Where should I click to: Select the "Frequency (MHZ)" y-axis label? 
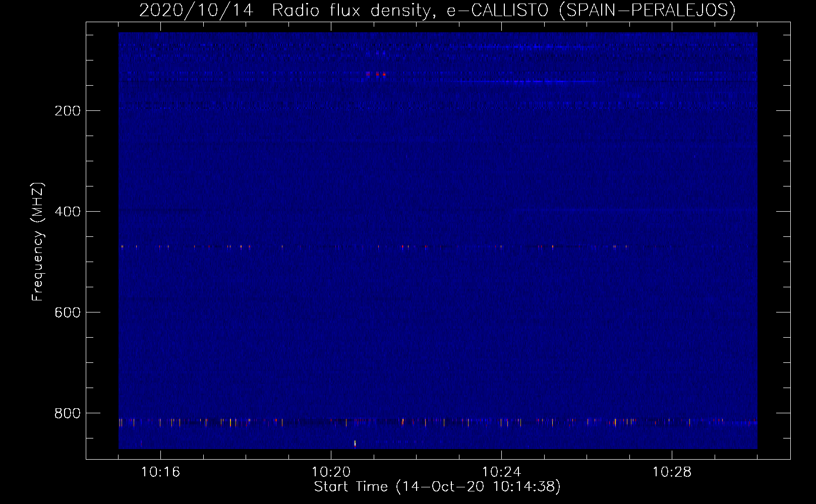(x=38, y=242)
